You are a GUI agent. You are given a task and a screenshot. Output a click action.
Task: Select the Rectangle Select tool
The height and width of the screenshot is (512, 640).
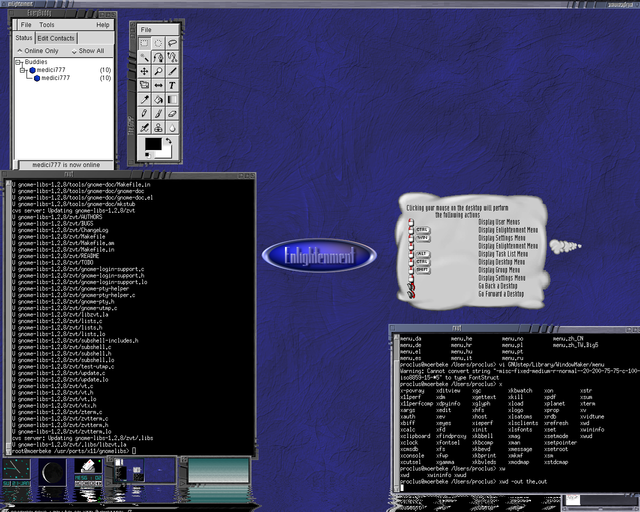(145, 44)
